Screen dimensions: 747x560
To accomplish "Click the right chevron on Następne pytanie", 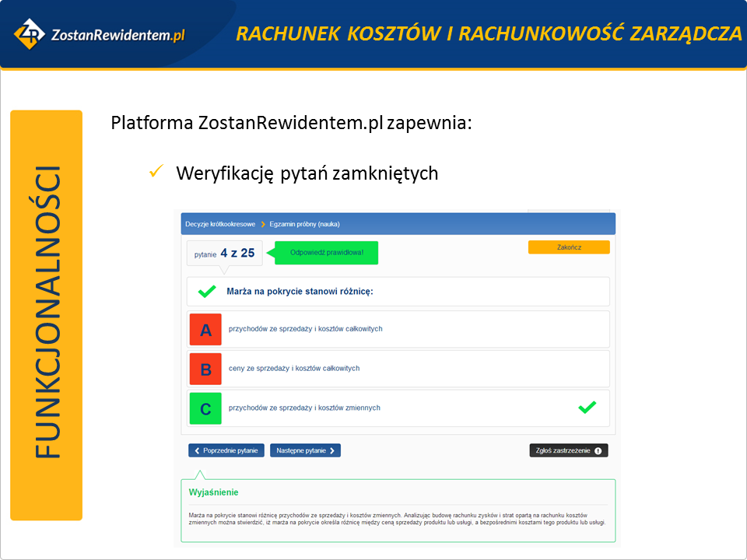I will point(332,450).
